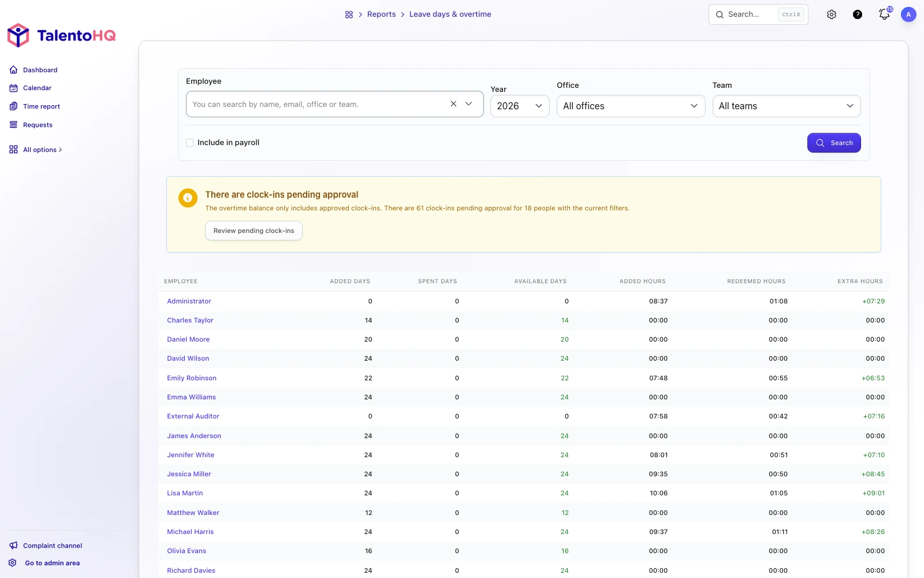Go to Dashboard in sidebar
Image resolution: width=924 pixels, height=578 pixels.
click(40, 70)
